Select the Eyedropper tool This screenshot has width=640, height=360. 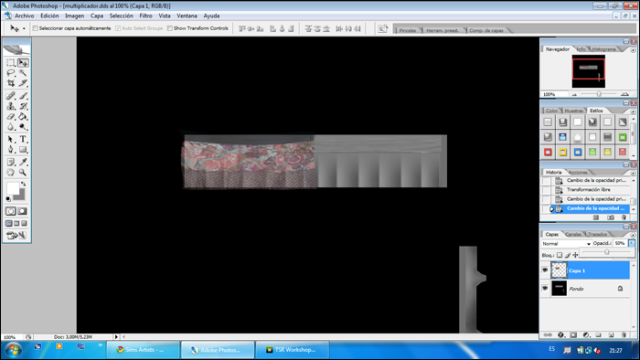[x=23, y=162]
